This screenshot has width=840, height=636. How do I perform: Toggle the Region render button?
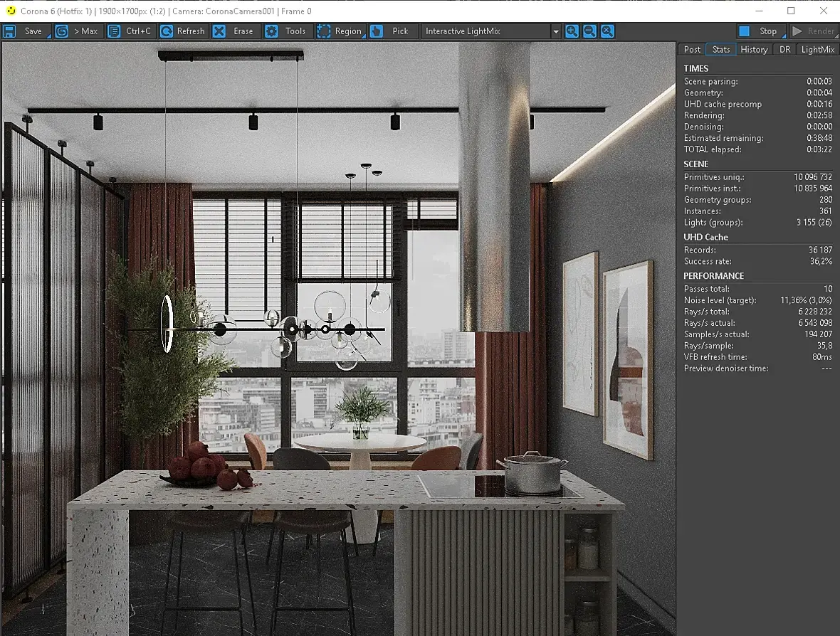point(348,31)
